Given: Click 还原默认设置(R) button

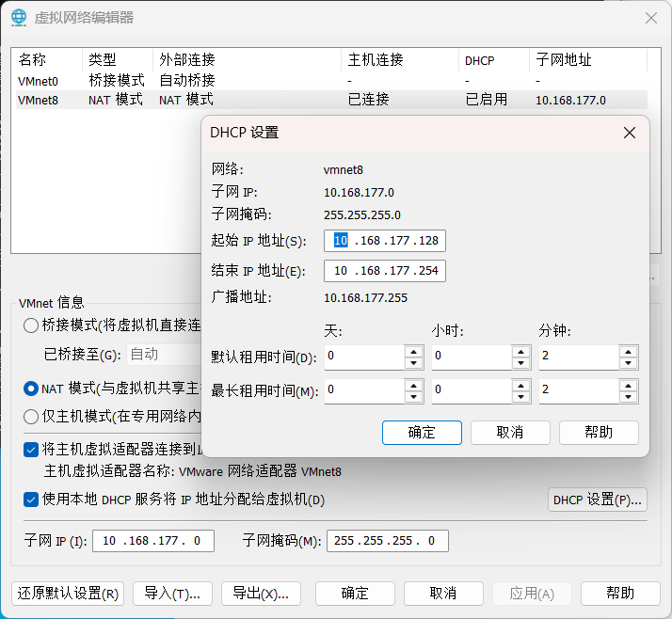Looking at the screenshot, I should (68, 594).
